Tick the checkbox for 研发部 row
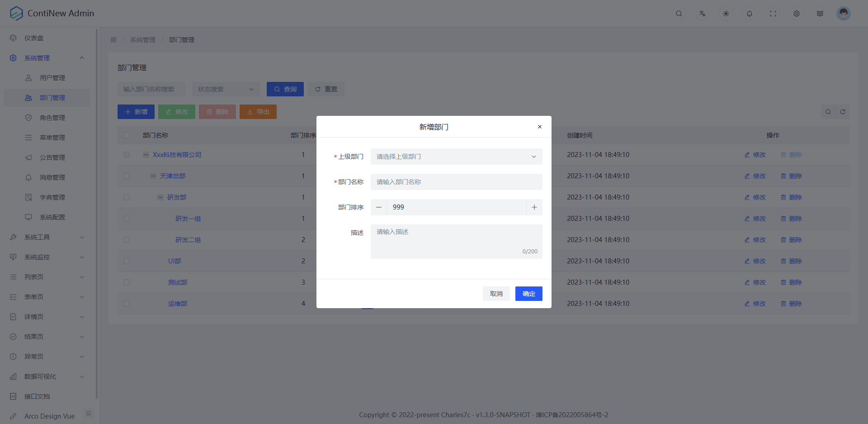The image size is (868, 424). pos(127,197)
